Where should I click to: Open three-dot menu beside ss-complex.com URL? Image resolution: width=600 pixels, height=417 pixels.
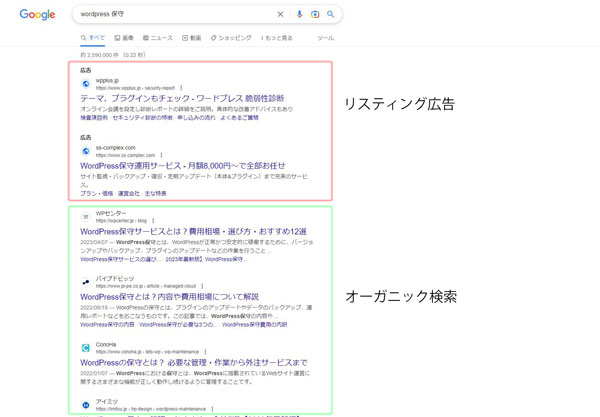pos(161,155)
